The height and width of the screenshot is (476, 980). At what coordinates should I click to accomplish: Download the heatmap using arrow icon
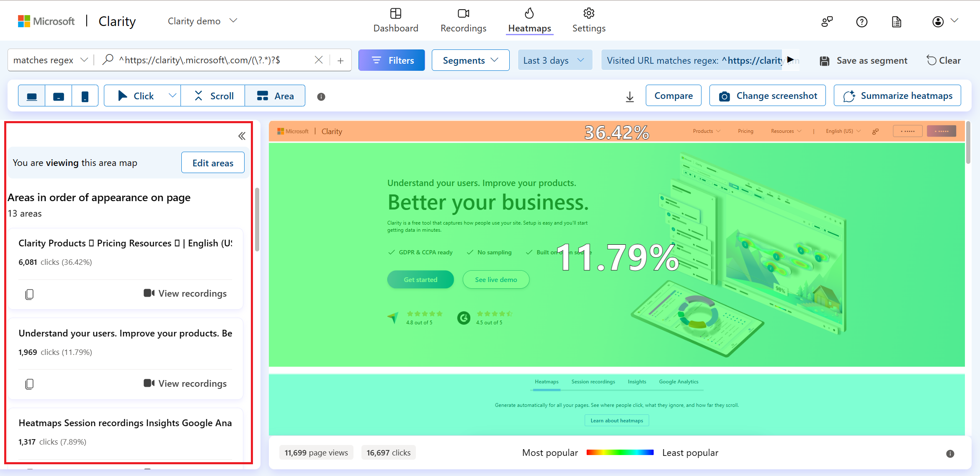pyautogui.click(x=630, y=97)
